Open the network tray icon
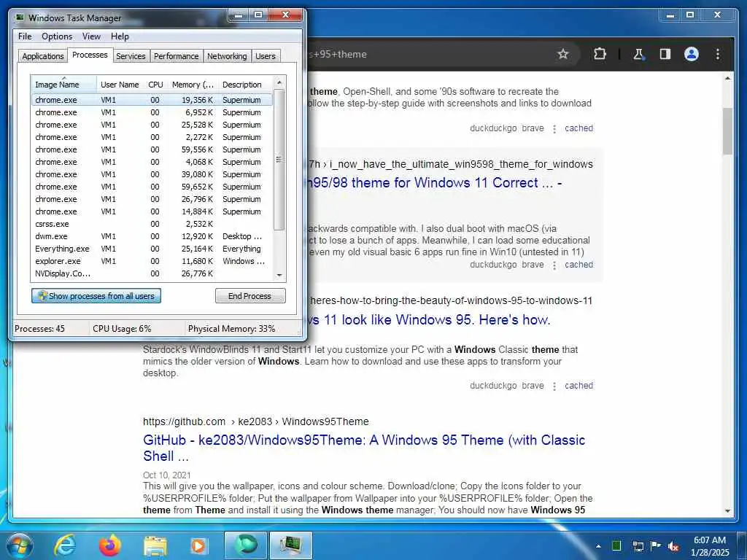The width and height of the screenshot is (747, 560). [x=638, y=545]
